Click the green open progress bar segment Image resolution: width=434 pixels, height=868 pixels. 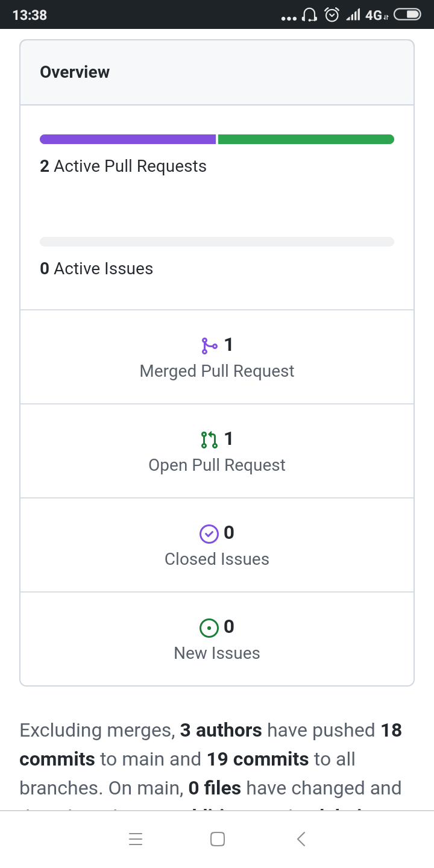(306, 139)
